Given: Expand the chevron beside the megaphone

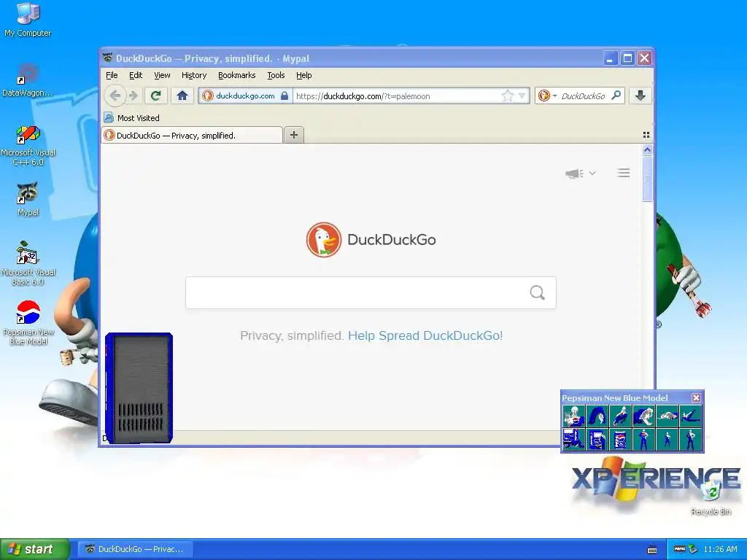Looking at the screenshot, I should (592, 173).
